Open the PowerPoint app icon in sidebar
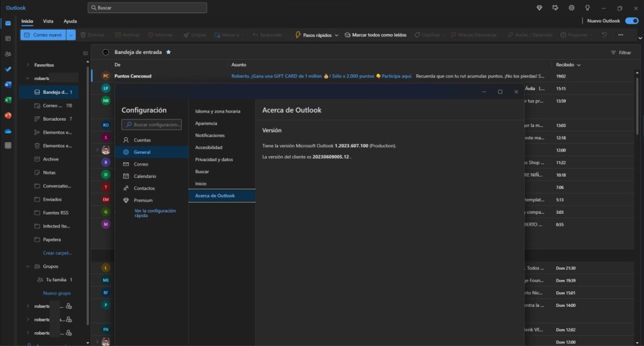 [8, 116]
